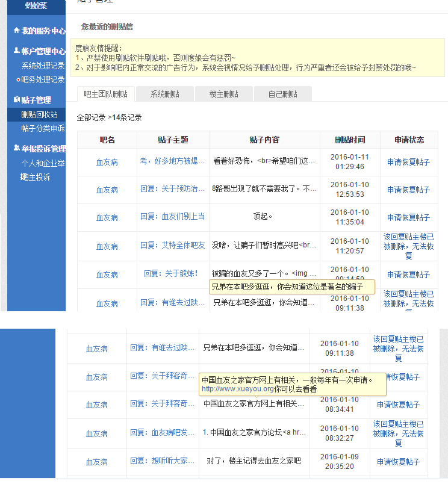Click the person icon beside 举报投诉管理
This screenshot has width=448, height=484.
(x=17, y=148)
